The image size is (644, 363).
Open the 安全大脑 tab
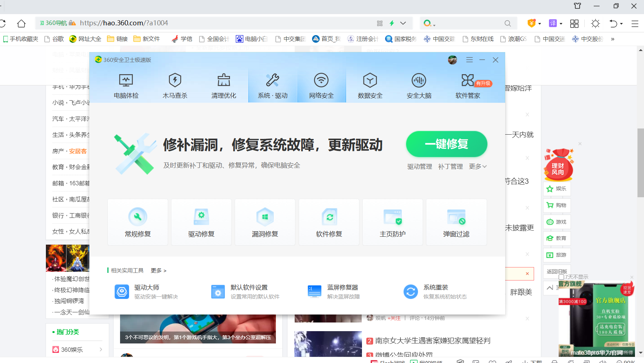(419, 86)
